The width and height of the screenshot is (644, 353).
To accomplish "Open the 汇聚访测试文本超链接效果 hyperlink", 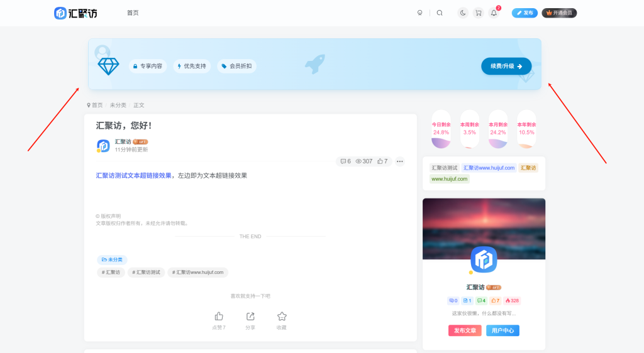I will tap(133, 175).
